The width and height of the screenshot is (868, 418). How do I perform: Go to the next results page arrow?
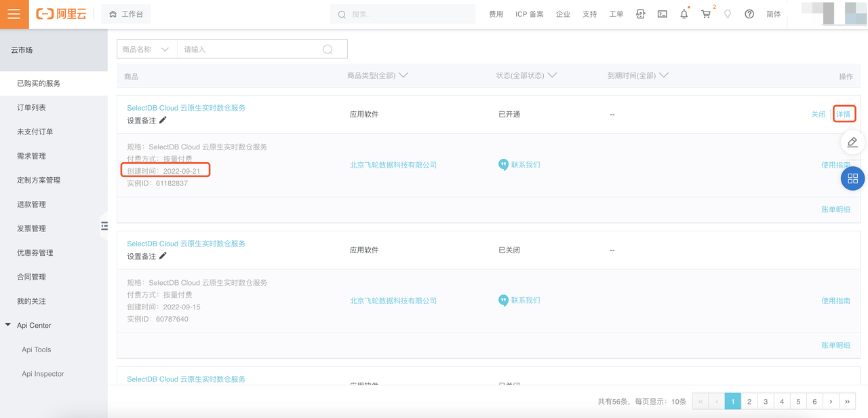coord(831,402)
